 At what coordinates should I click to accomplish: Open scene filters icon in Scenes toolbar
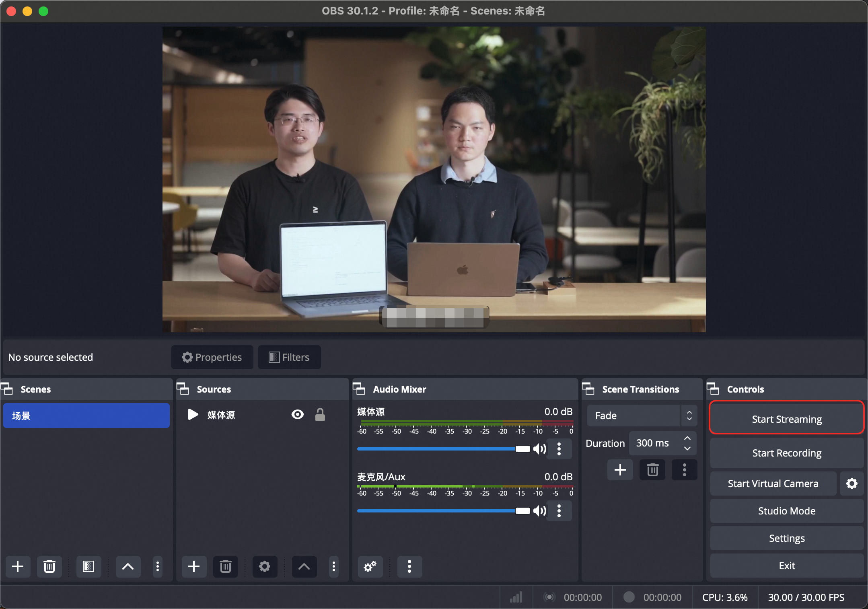pyautogui.click(x=88, y=566)
